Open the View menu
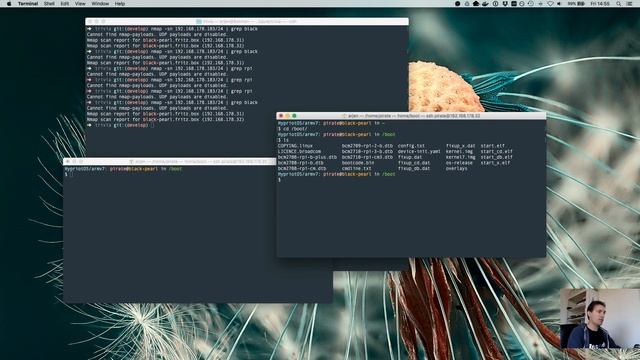The width and height of the screenshot is (640, 360). (80, 3)
